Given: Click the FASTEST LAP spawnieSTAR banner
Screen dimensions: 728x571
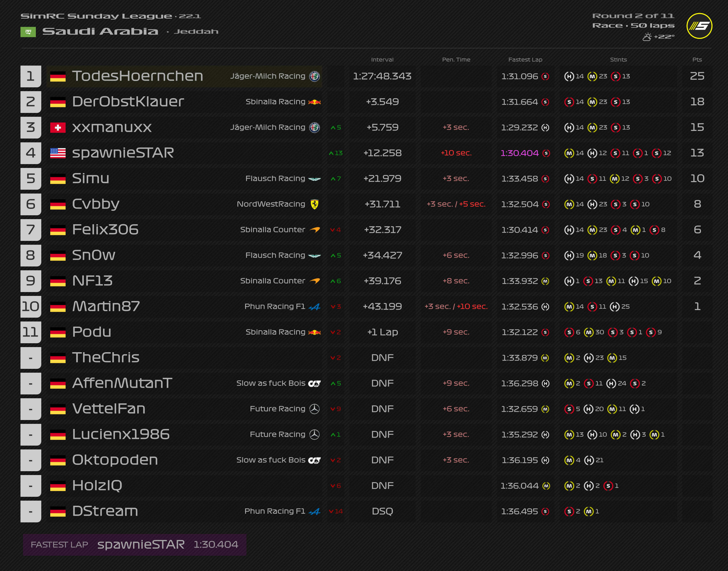Looking at the screenshot, I should click(x=134, y=544).
